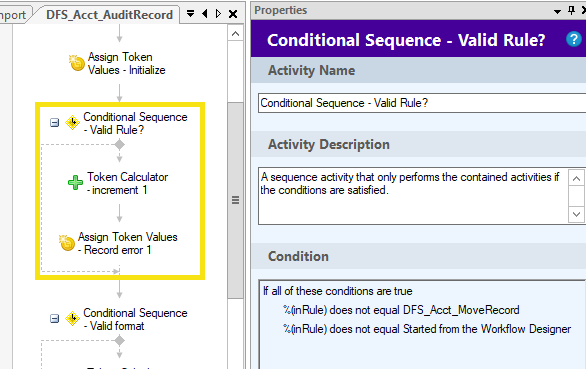Click inside the Activity Description text box
586x369 pixels.
point(413,196)
